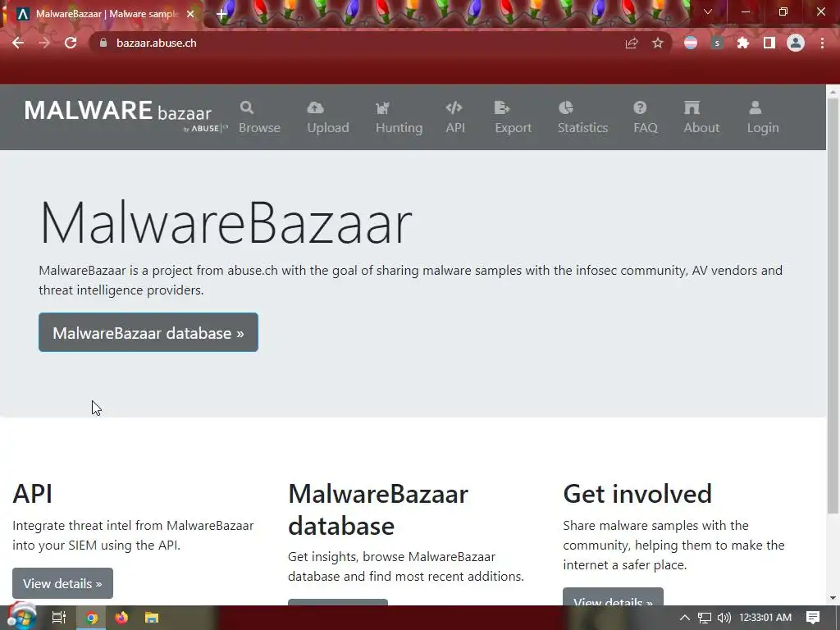The width and height of the screenshot is (840, 630).
Task: Click the taskbar clock 12:33:01 AM
Action: [x=765, y=618]
